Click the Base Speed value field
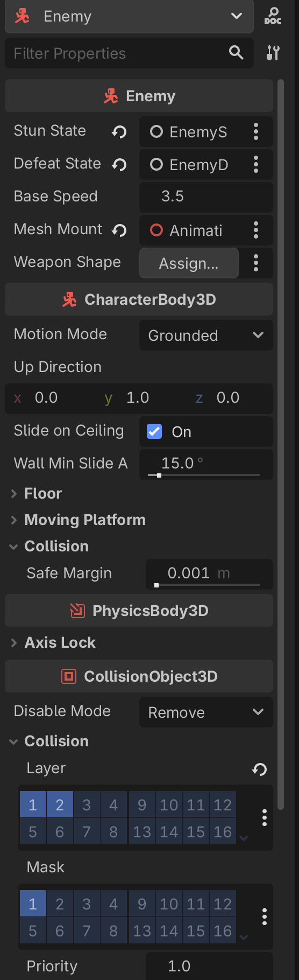The height and width of the screenshot is (980, 299). click(206, 197)
